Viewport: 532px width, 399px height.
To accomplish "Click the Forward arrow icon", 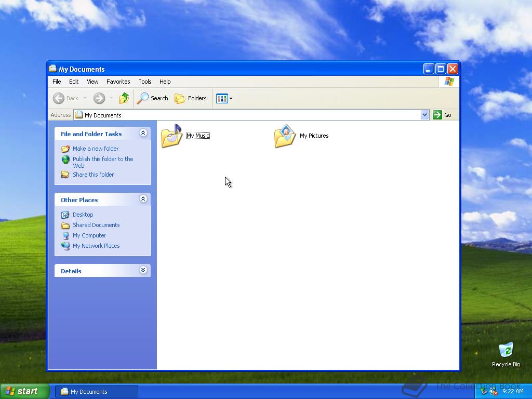I will pos(99,98).
